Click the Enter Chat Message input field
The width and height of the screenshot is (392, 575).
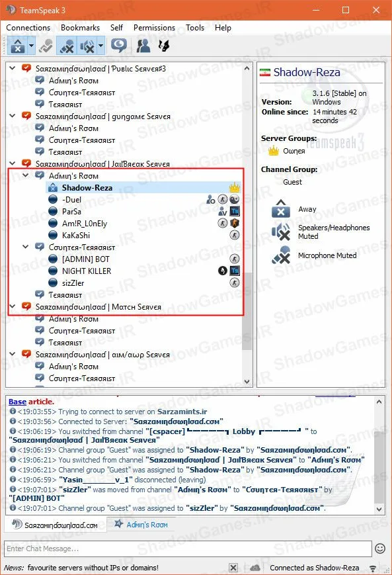tap(188, 549)
